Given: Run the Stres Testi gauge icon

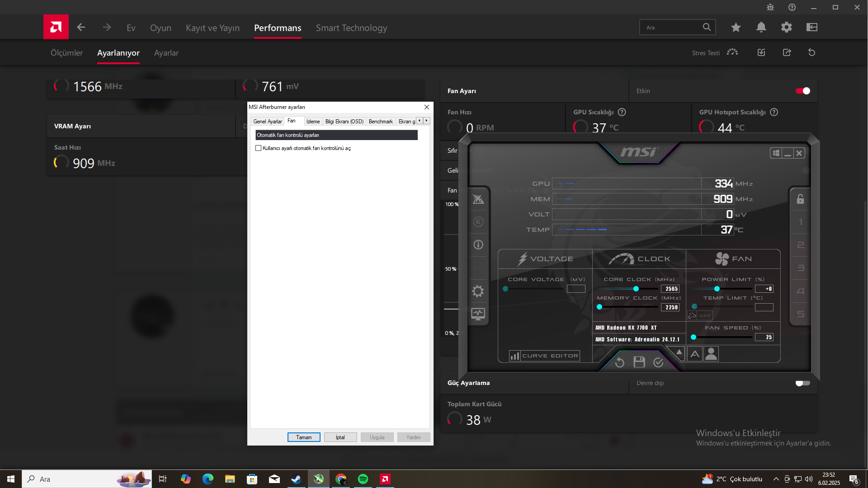Looking at the screenshot, I should click(x=732, y=52).
